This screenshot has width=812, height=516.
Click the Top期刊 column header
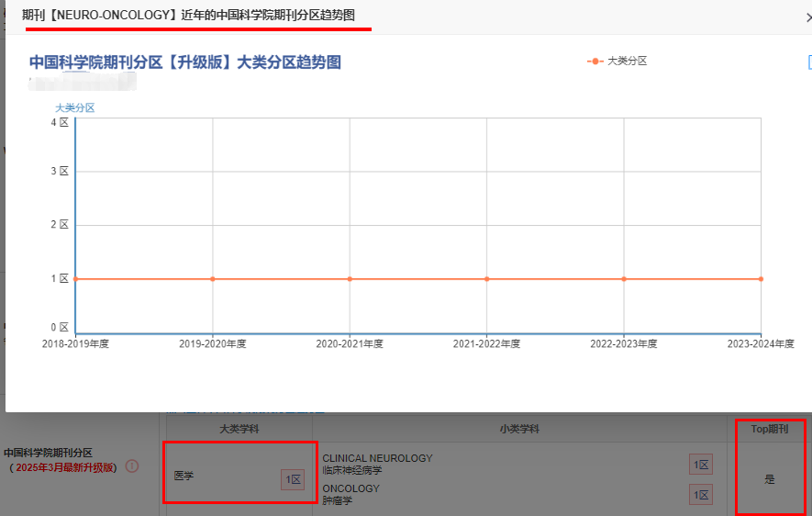click(769, 429)
